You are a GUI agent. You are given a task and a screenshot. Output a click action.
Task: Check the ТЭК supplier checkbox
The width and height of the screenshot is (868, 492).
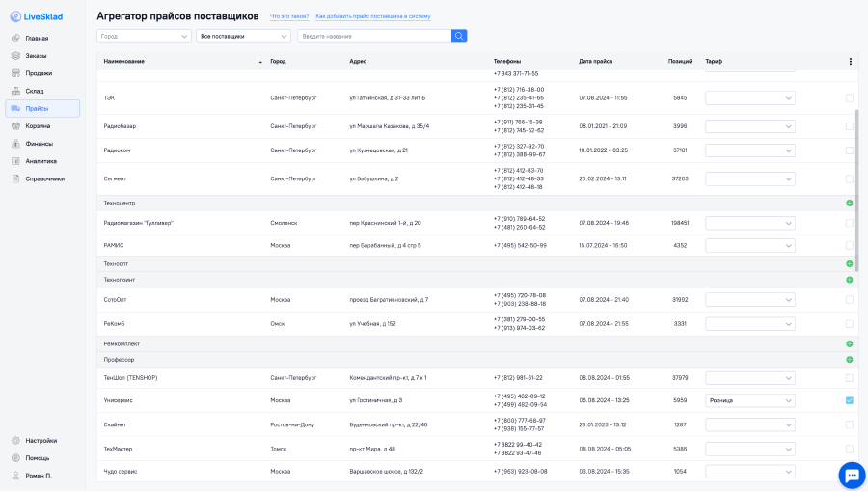coord(849,98)
